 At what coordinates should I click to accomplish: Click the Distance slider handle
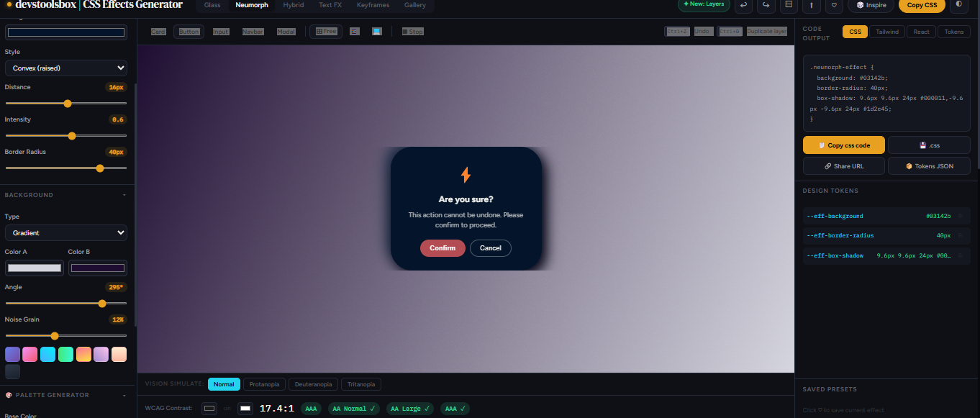68,104
